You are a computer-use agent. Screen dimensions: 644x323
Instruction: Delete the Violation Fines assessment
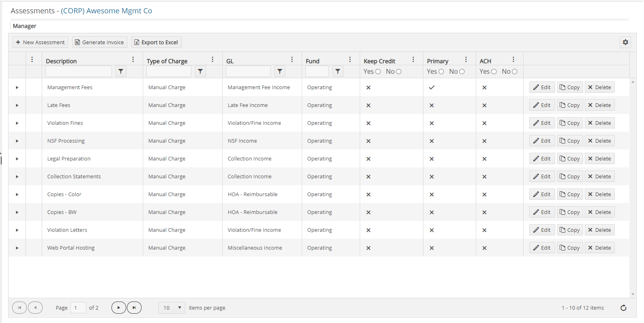click(x=599, y=123)
